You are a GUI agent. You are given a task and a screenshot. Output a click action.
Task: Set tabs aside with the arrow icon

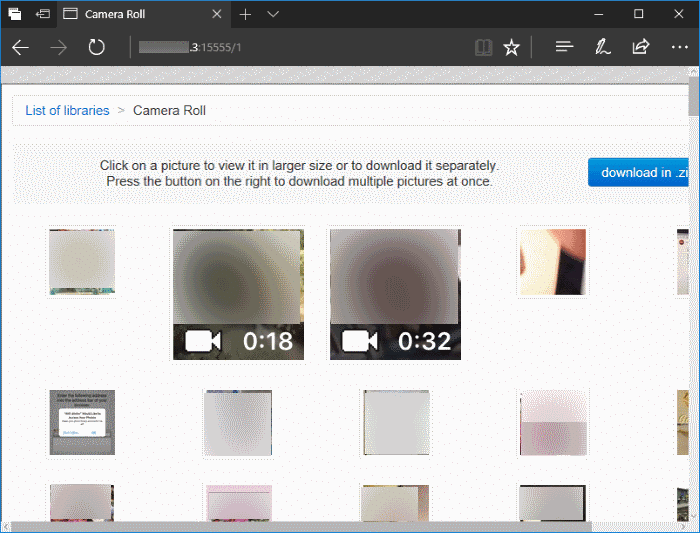[x=43, y=14]
